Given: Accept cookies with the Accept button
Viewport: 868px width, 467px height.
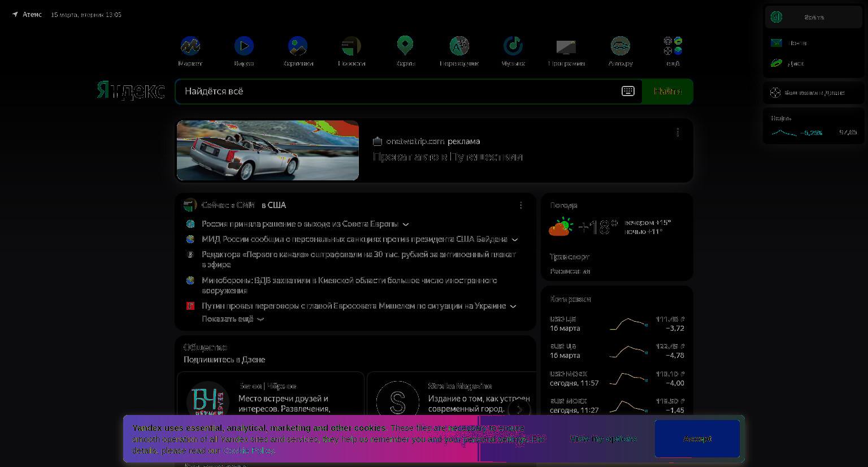Looking at the screenshot, I should (x=697, y=439).
